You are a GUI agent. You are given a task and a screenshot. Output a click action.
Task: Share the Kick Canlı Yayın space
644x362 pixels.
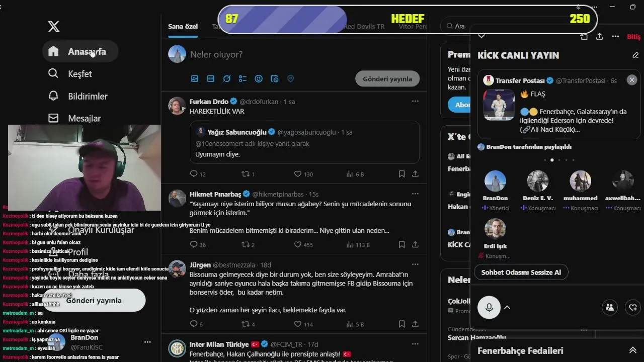[600, 36]
